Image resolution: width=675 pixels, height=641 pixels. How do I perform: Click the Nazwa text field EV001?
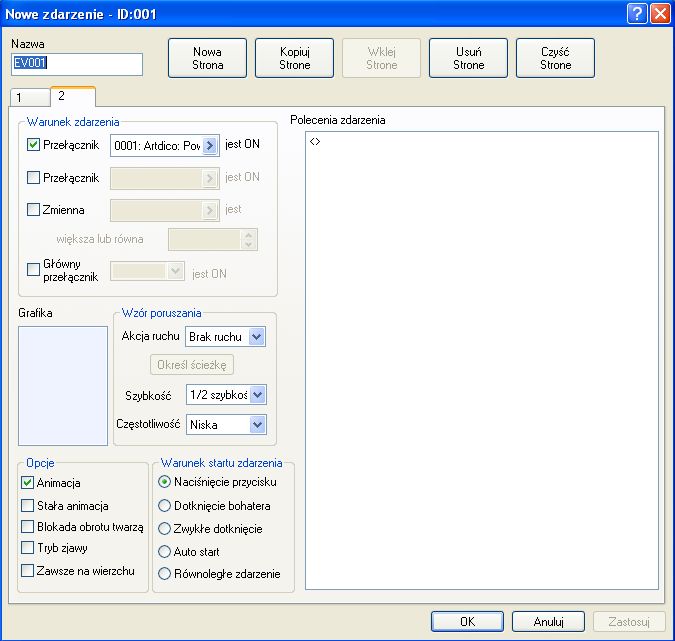point(77,65)
